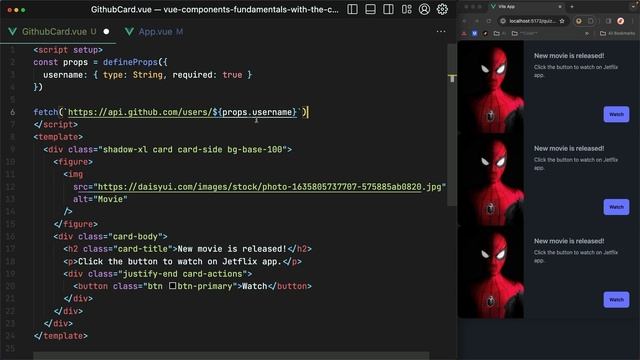Click alt="Movie" attribute in code

100,199
